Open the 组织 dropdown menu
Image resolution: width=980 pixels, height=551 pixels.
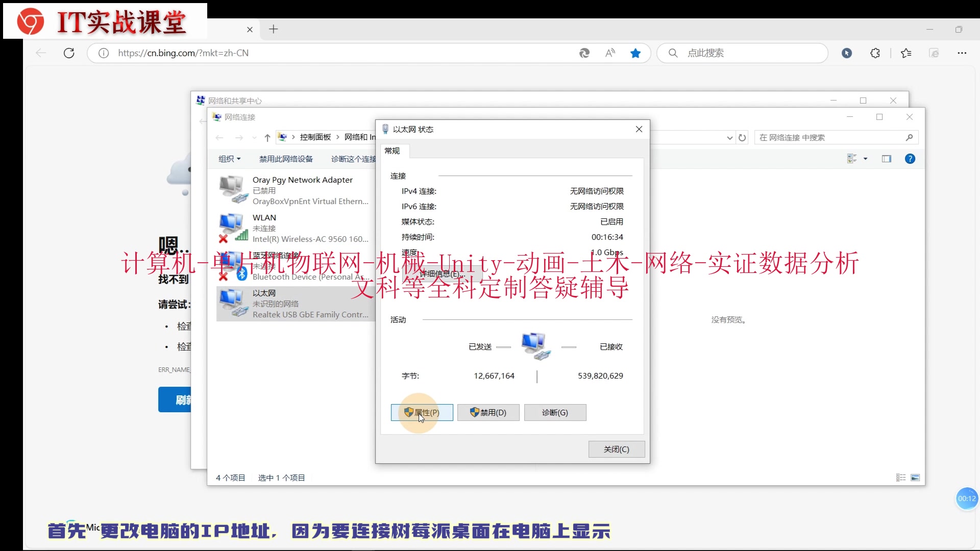[229, 159]
